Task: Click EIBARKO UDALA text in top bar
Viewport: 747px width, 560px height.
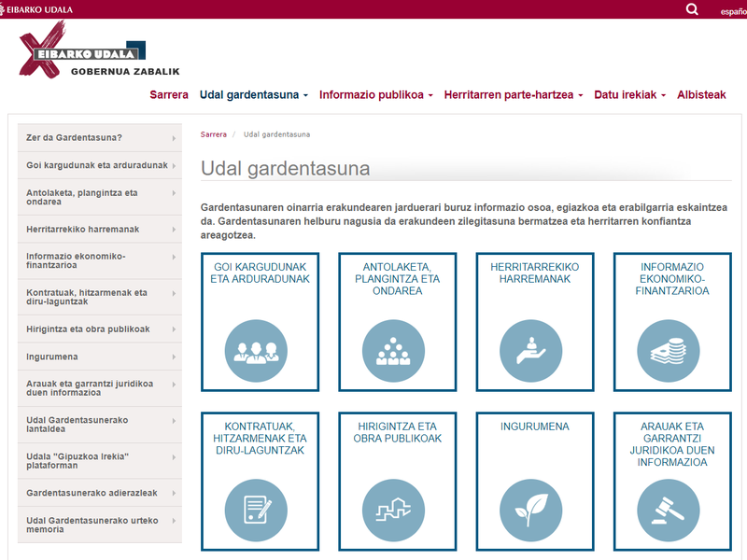Action: pos(39,9)
